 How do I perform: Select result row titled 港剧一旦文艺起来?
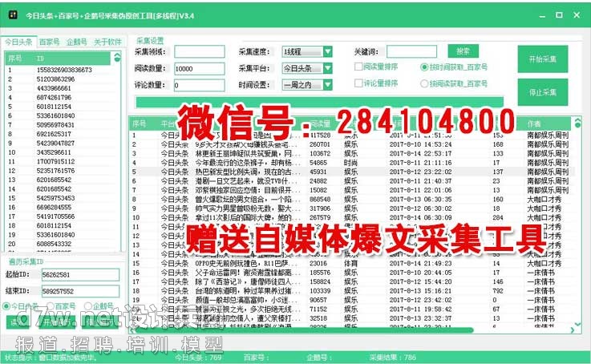click(350, 181)
